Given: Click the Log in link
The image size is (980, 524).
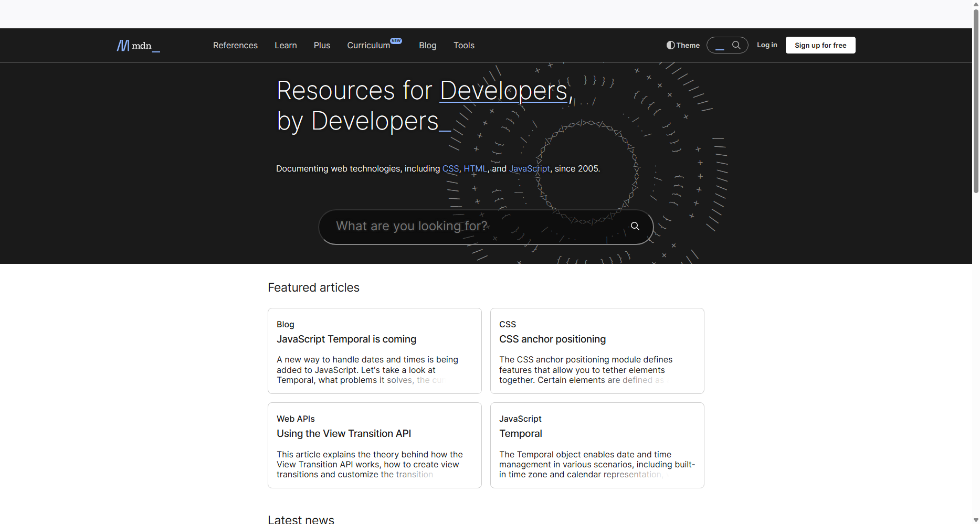Looking at the screenshot, I should (x=767, y=45).
